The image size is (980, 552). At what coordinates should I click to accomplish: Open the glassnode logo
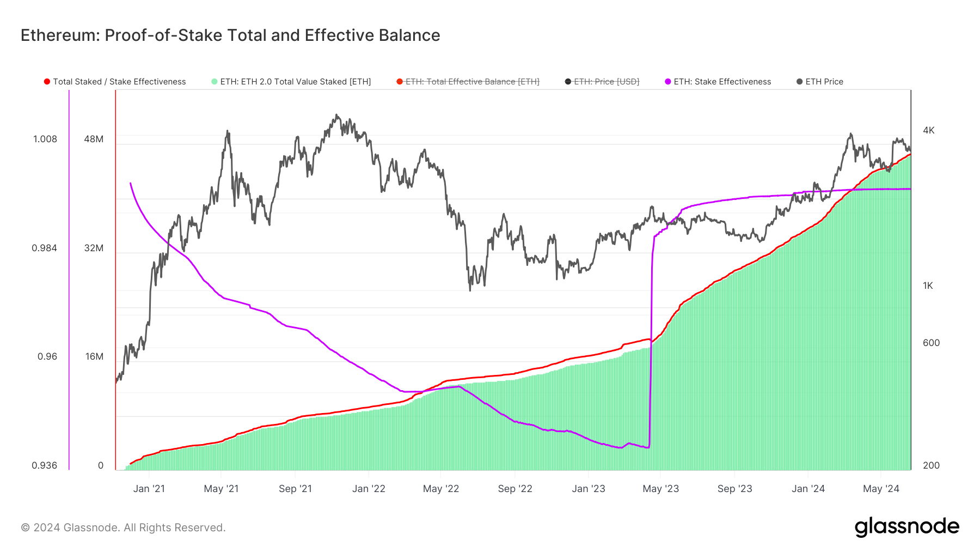pos(906,527)
